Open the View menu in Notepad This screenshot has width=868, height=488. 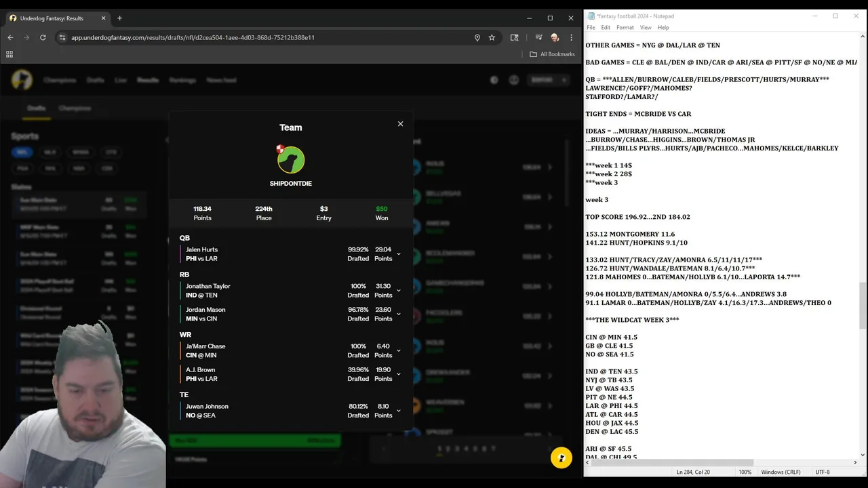(646, 28)
